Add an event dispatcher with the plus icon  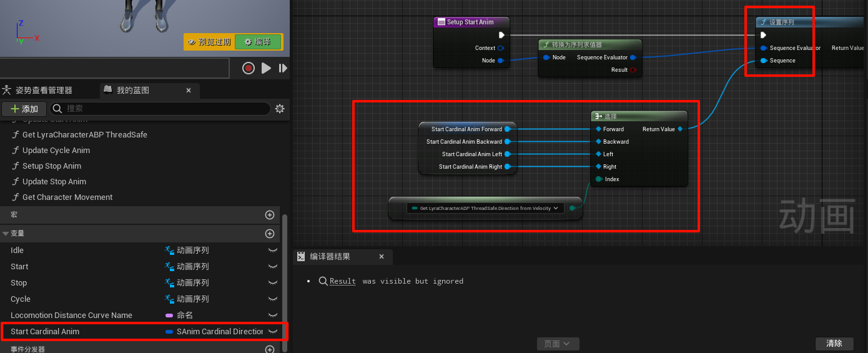[270, 349]
